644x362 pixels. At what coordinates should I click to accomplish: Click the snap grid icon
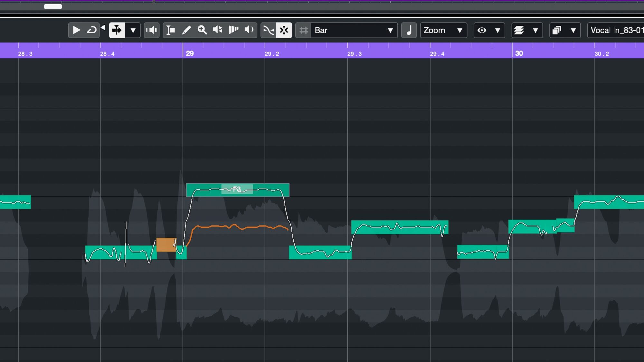click(x=303, y=30)
